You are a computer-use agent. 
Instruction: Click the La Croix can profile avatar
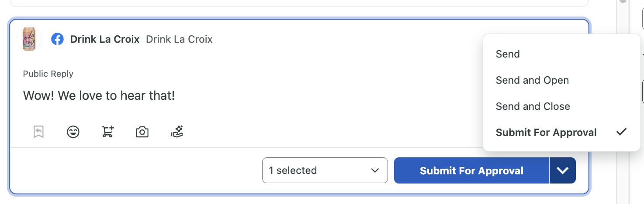[x=29, y=39]
